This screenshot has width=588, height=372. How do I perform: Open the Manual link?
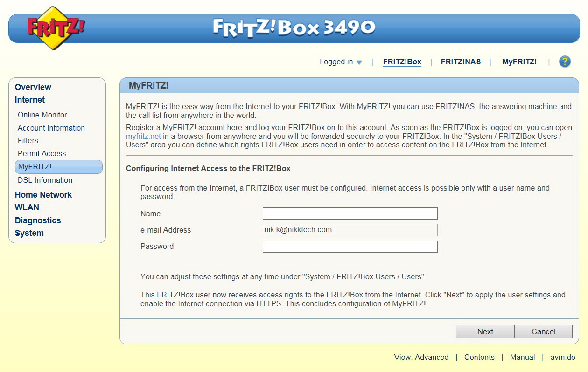point(523,357)
